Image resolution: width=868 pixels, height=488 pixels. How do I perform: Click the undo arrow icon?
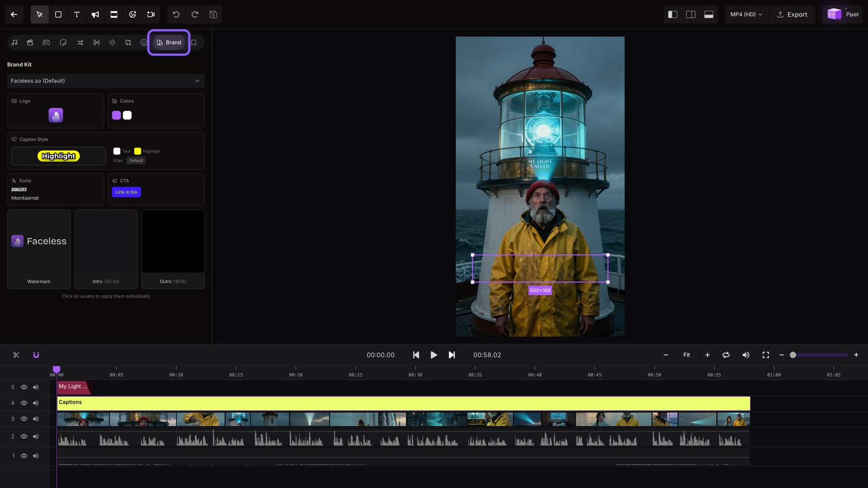click(x=176, y=15)
